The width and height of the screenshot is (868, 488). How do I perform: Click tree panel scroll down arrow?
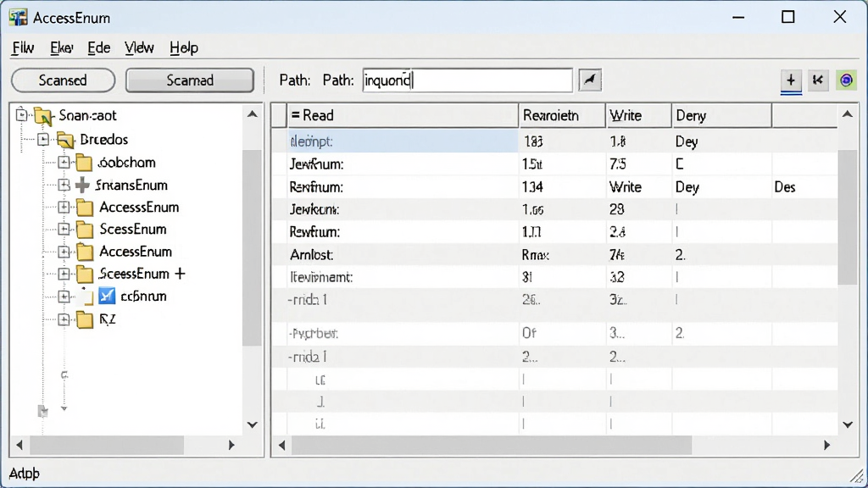[x=252, y=425]
